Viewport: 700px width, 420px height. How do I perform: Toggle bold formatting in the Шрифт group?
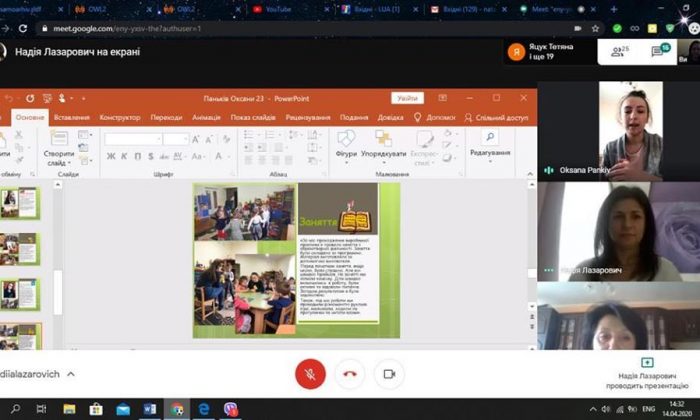tap(110, 155)
